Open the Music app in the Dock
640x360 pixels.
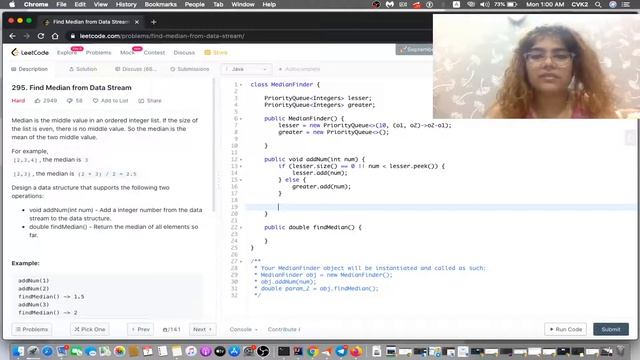pyautogui.click(x=191, y=351)
